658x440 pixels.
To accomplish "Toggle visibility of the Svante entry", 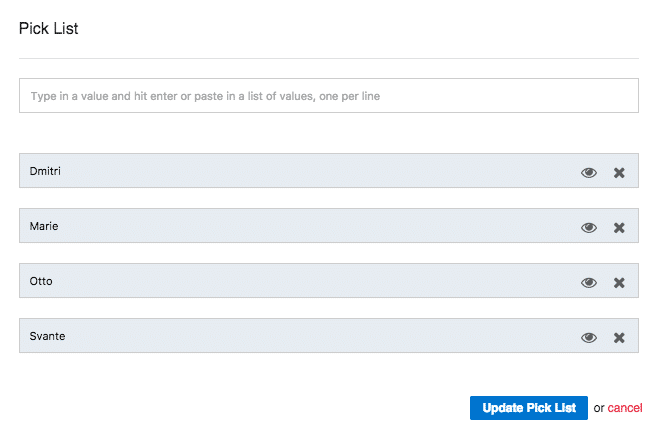I will pos(589,337).
